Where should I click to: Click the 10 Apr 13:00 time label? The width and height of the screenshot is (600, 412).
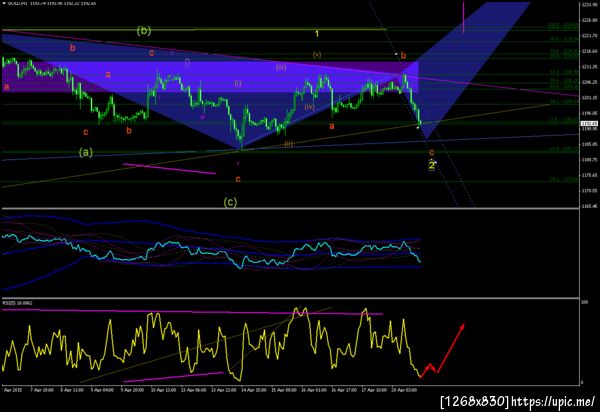coord(163,390)
